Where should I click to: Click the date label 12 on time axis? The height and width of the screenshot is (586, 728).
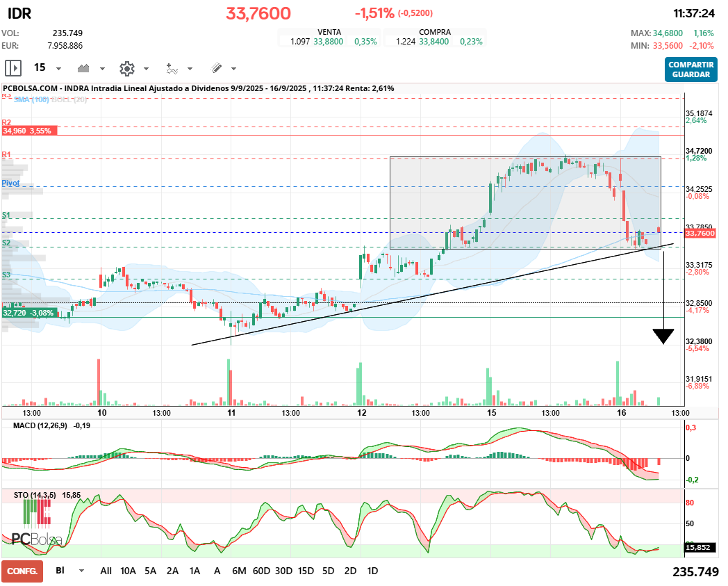click(x=362, y=413)
